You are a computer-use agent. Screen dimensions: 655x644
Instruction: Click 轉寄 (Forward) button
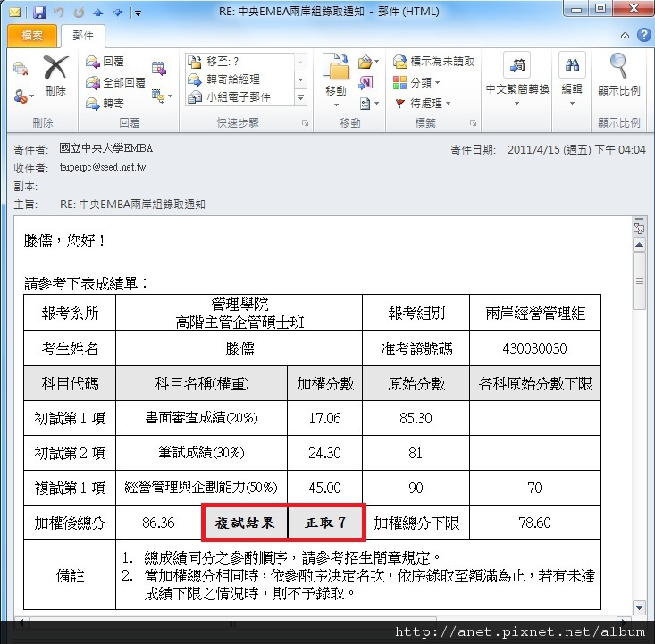click(x=105, y=103)
